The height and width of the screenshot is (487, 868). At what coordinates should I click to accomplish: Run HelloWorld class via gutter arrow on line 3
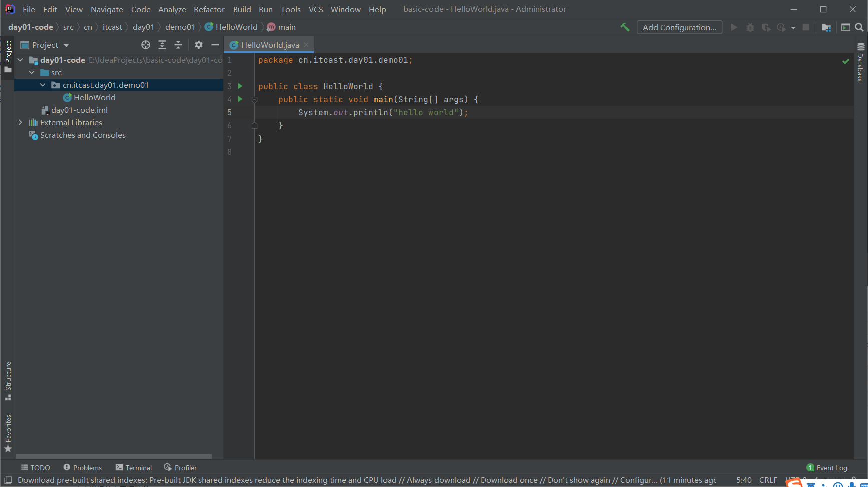pos(240,86)
